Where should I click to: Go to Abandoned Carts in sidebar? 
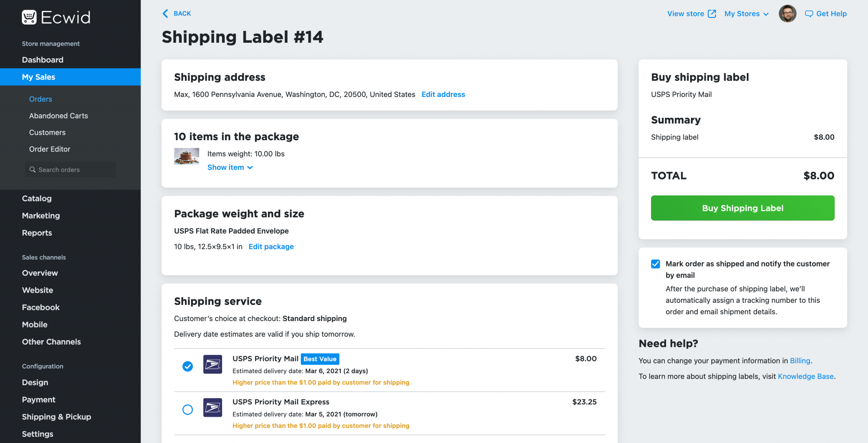pos(58,116)
